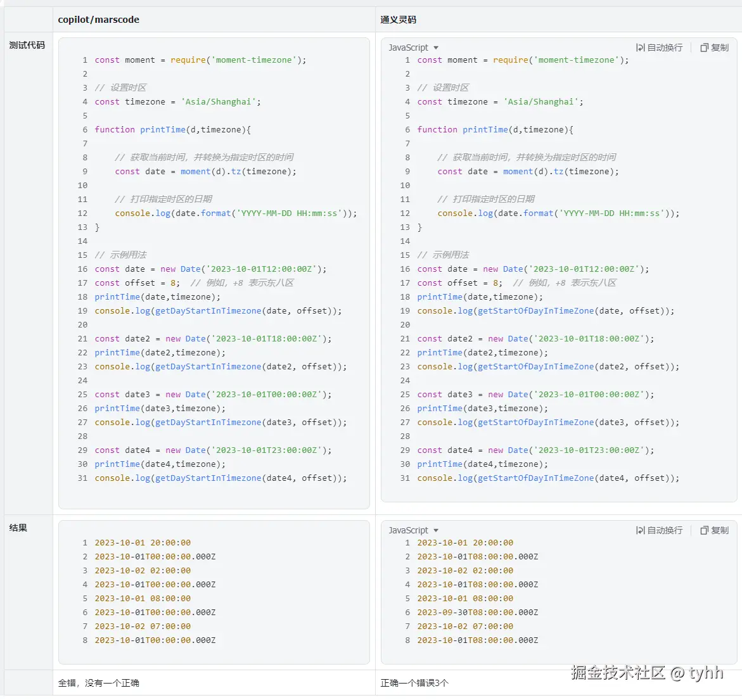The width and height of the screenshot is (742, 700).
Task: Click copilot result line 8 2023-10-01T00:00:00.000Z
Action: click(x=155, y=640)
